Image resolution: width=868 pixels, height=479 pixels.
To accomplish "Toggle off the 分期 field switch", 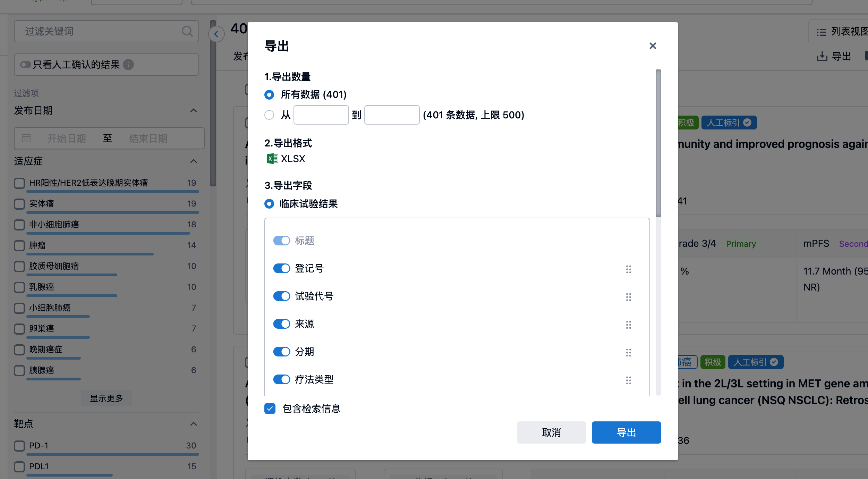I will coord(281,352).
